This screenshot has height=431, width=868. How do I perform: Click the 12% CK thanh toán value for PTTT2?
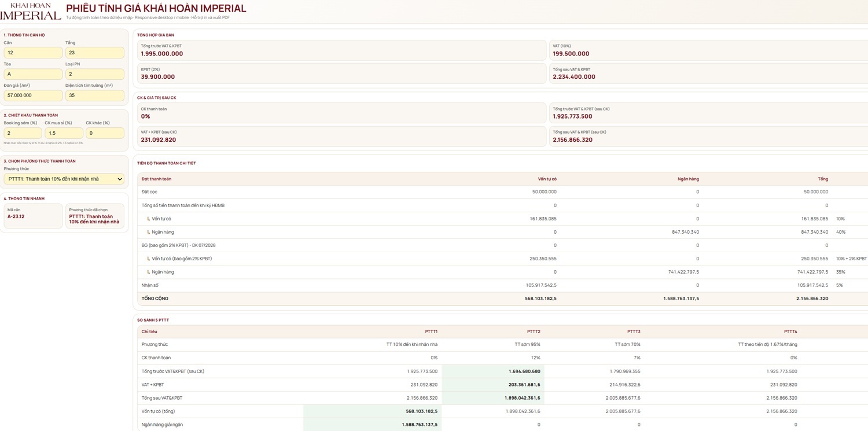click(536, 358)
